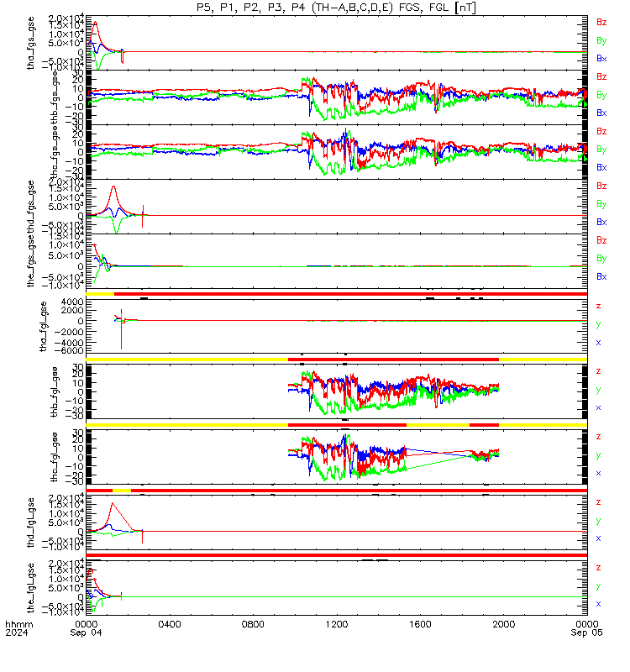Click red z legend of thb_fgl_gse panel
This screenshot has width=630, height=672.
click(x=598, y=371)
